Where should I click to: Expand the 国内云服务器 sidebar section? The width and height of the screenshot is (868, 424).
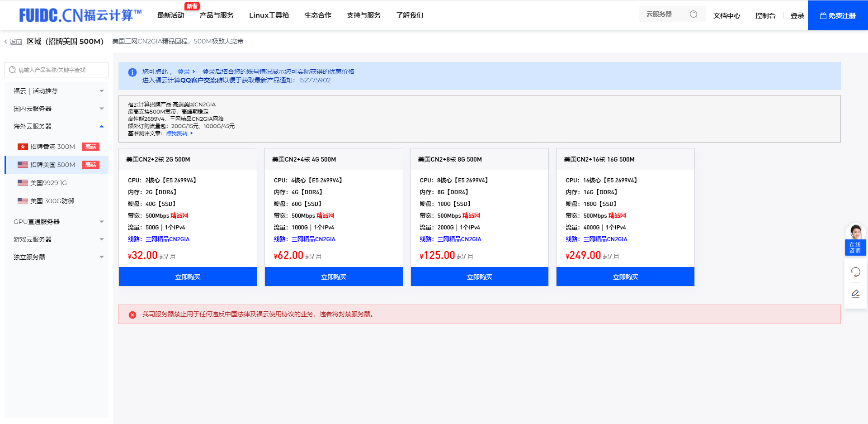pos(57,109)
